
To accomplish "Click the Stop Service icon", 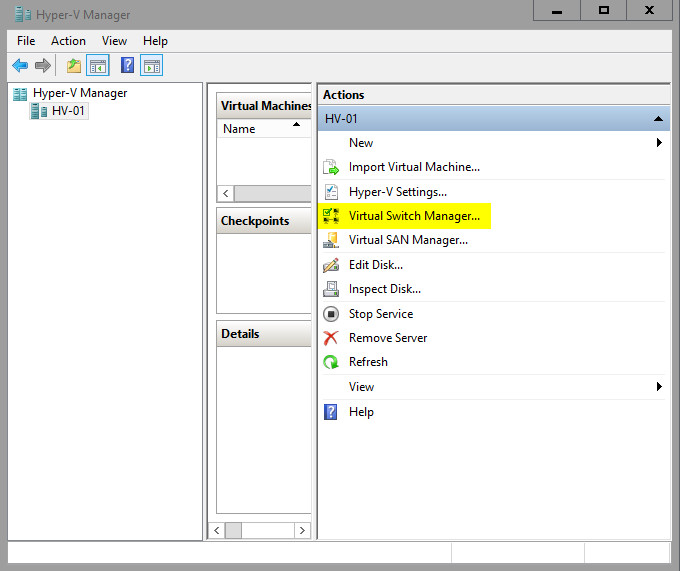I will (331, 314).
